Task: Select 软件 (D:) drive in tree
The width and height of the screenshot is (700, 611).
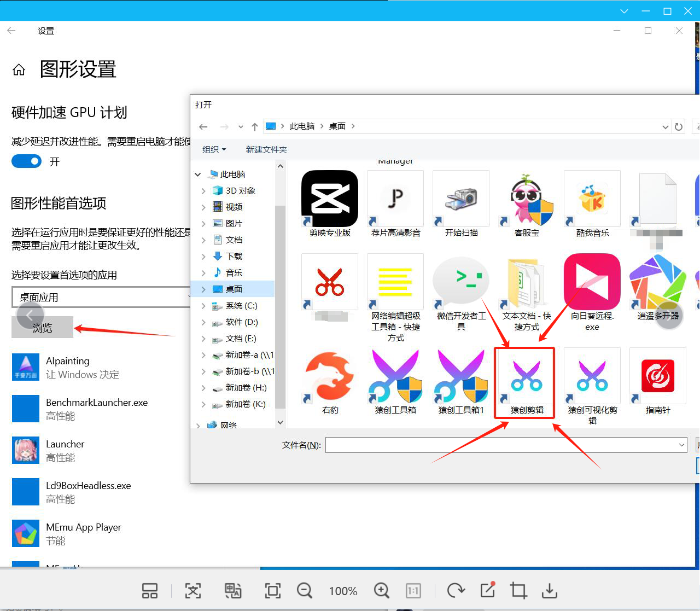Action: [x=241, y=322]
